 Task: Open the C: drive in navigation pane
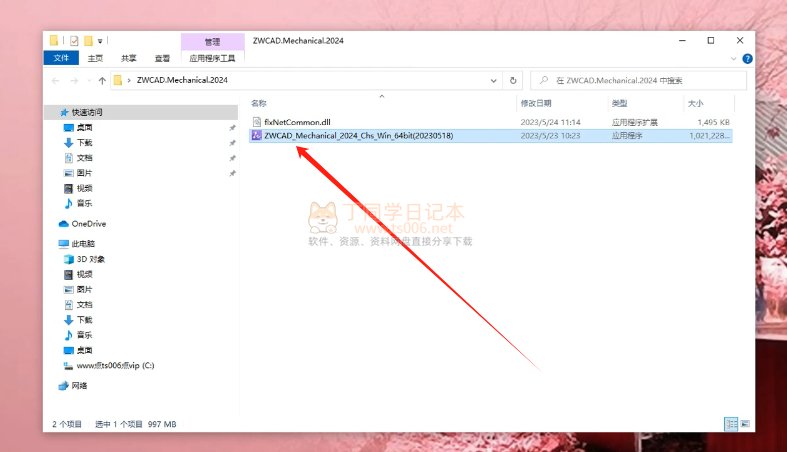click(x=115, y=365)
